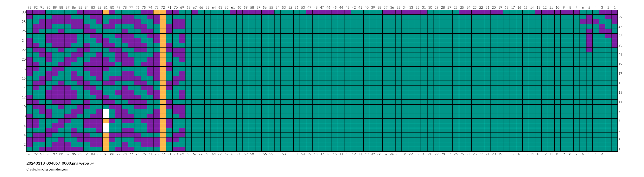Click row label 17 on the right axis
This screenshot has width=644, height=177.
point(620,74)
